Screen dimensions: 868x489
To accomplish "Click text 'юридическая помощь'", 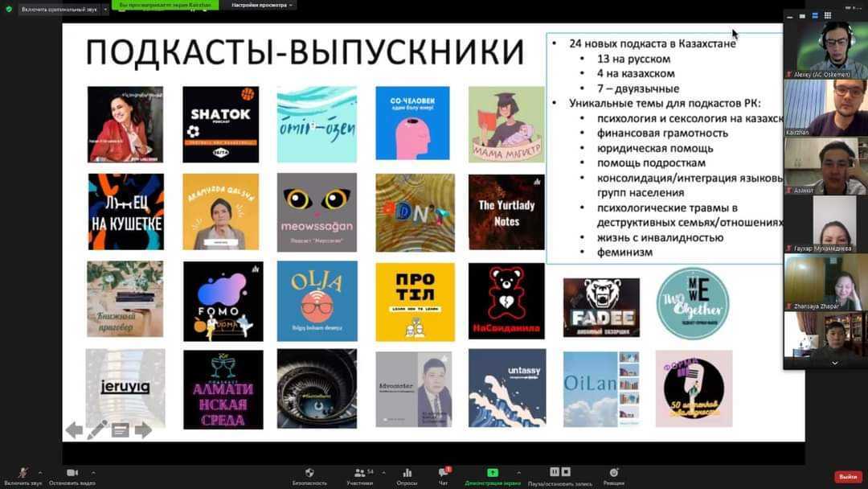I will (655, 149).
